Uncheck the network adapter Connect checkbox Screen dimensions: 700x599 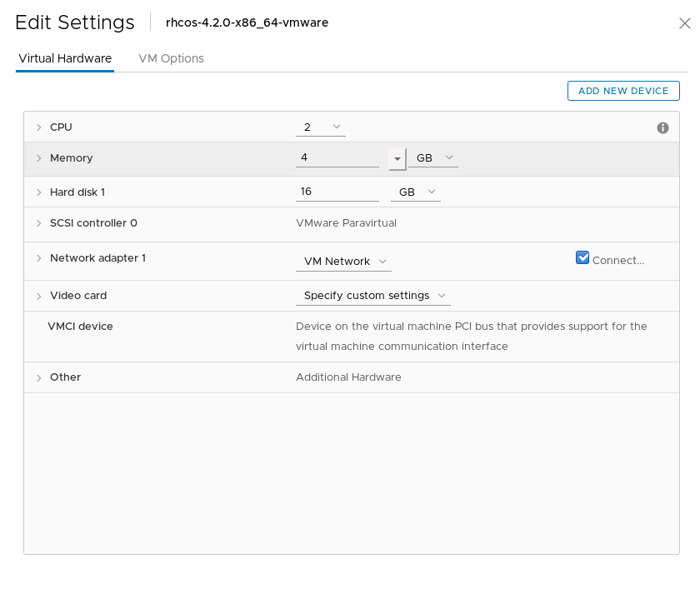click(582, 258)
